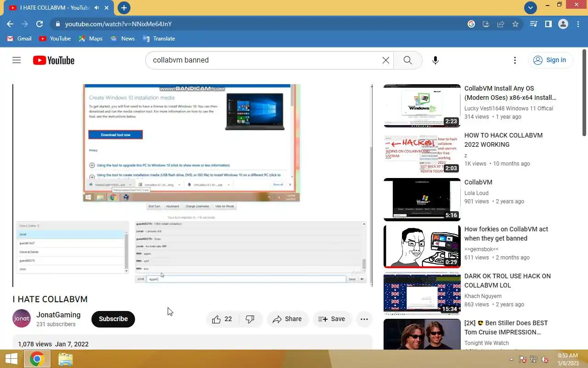This screenshot has height=368, width=588.
Task: Bookmark this page with star
Action: pos(515,24)
